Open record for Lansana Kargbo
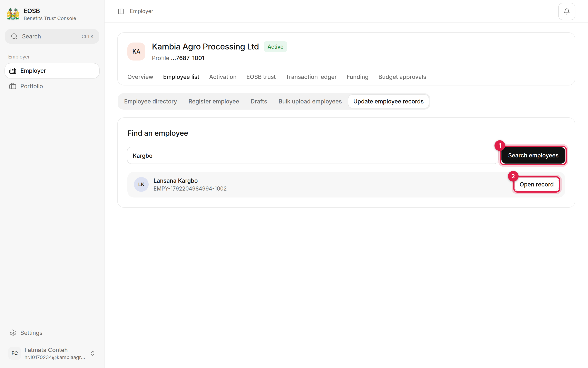The image size is (588, 368). (537, 184)
